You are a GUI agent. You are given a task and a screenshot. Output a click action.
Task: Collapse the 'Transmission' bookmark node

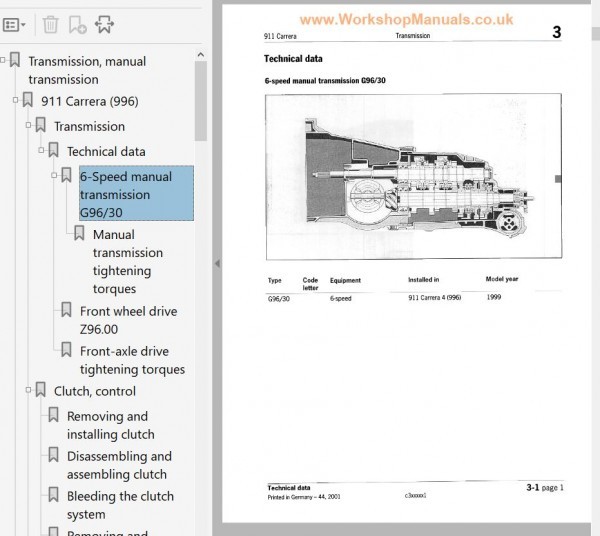pos(29,125)
